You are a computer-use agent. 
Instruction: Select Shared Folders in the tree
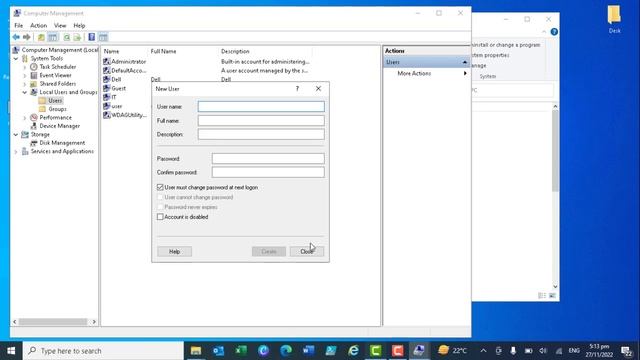(58, 84)
